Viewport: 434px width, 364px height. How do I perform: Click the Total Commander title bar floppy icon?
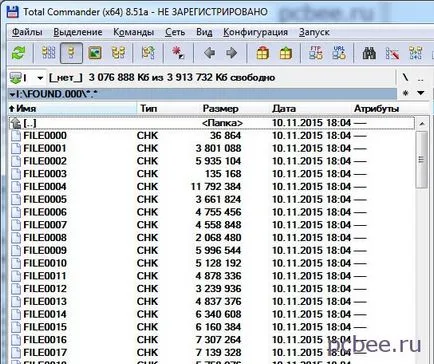(12, 11)
